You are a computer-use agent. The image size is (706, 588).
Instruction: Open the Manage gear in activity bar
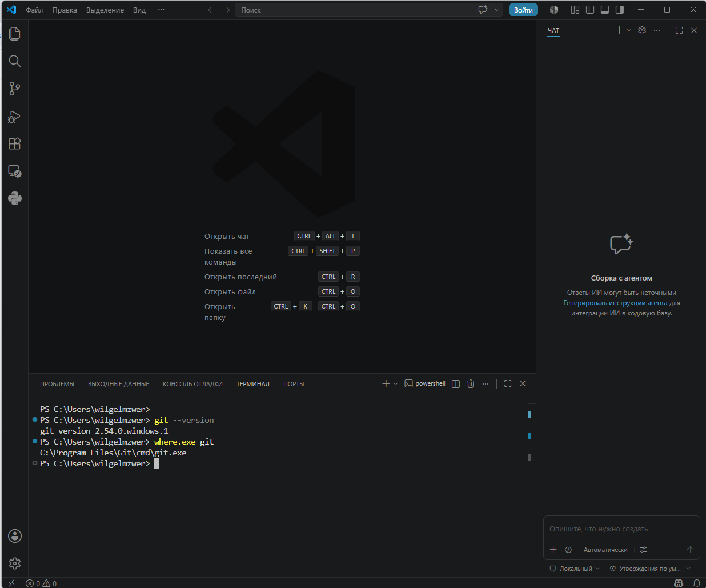tap(15, 563)
